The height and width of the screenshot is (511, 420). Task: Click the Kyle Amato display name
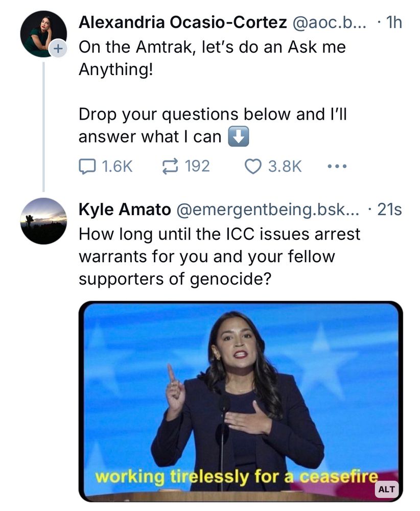click(124, 210)
